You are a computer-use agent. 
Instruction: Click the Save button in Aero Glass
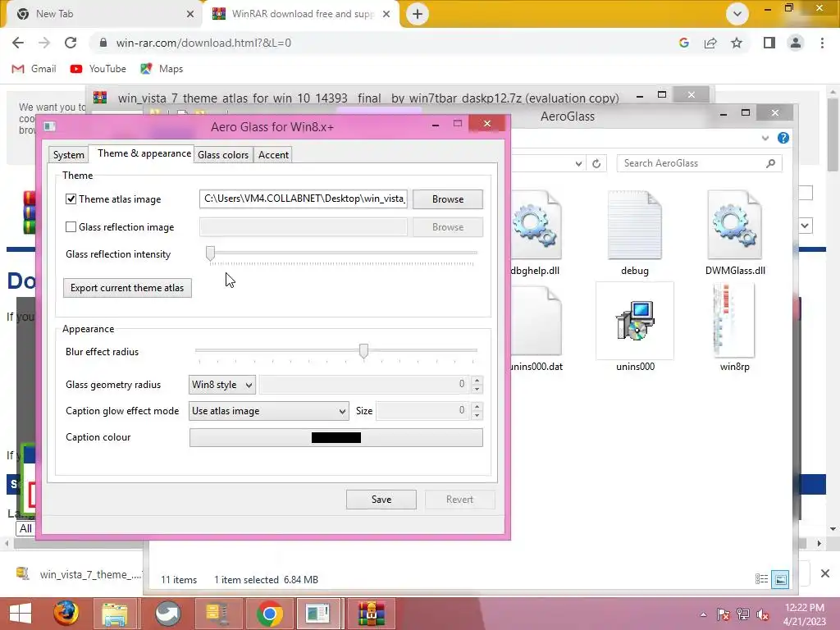click(x=381, y=500)
